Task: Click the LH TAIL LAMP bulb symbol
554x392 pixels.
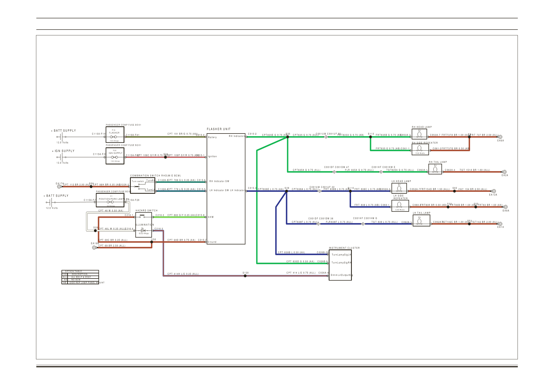Action: [419, 221]
